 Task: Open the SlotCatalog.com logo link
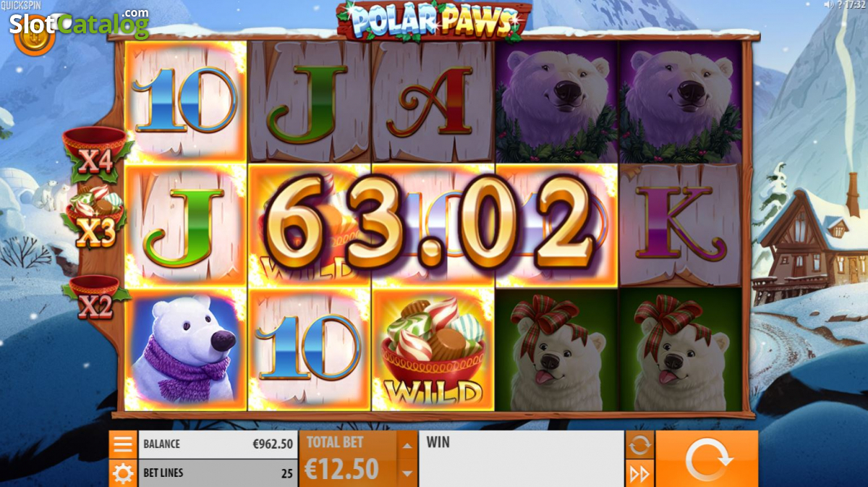coord(79,24)
